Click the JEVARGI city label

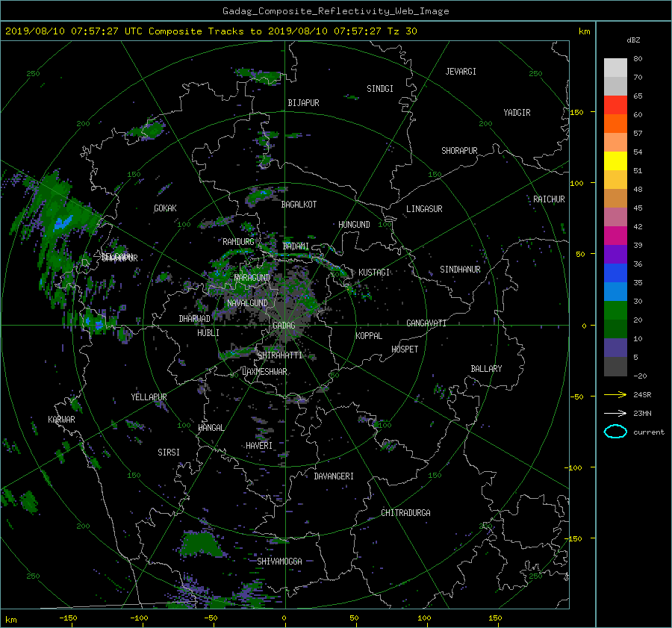pyautogui.click(x=461, y=72)
